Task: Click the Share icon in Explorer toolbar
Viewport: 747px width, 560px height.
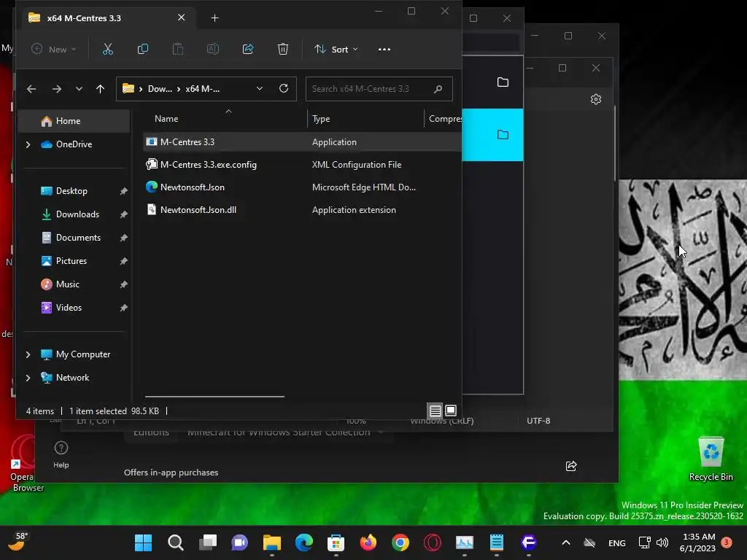Action: pyautogui.click(x=248, y=49)
